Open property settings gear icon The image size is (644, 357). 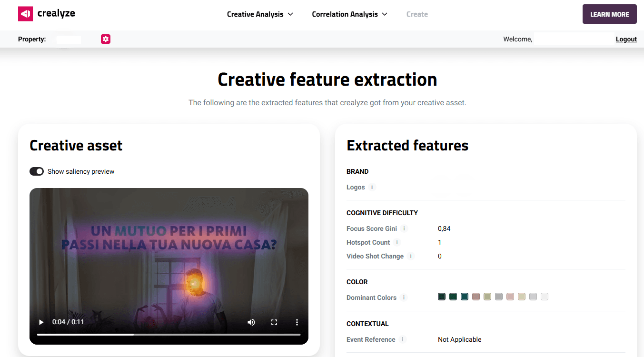(x=106, y=39)
